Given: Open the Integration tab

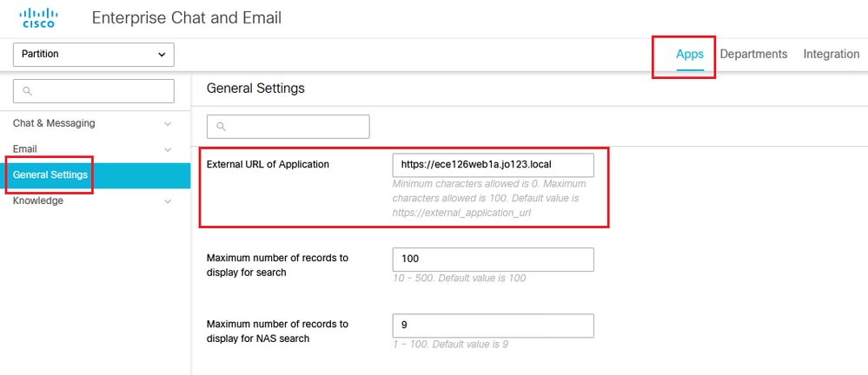Looking at the screenshot, I should pos(832,54).
